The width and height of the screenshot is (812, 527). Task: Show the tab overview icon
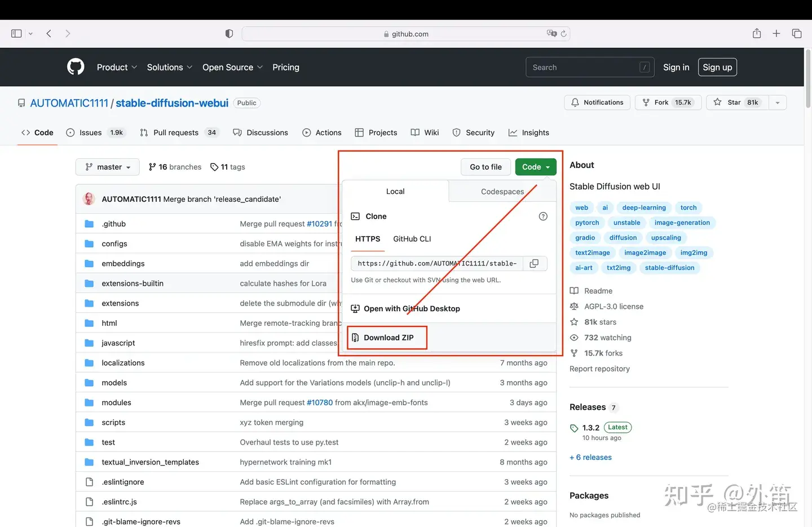(x=797, y=34)
